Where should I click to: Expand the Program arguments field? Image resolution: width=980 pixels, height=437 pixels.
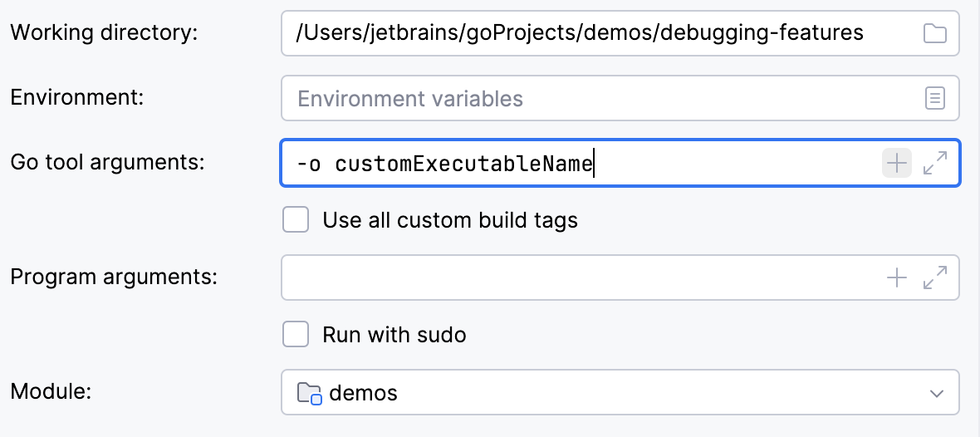[936, 277]
